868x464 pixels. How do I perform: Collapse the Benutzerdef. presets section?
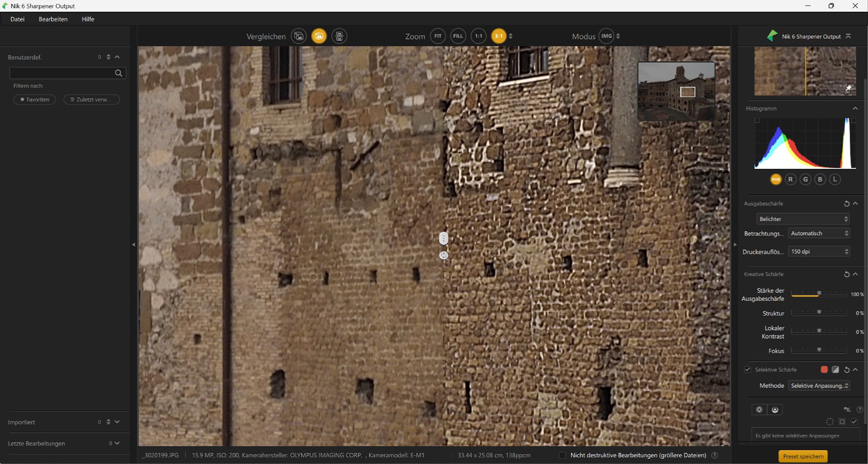click(117, 57)
